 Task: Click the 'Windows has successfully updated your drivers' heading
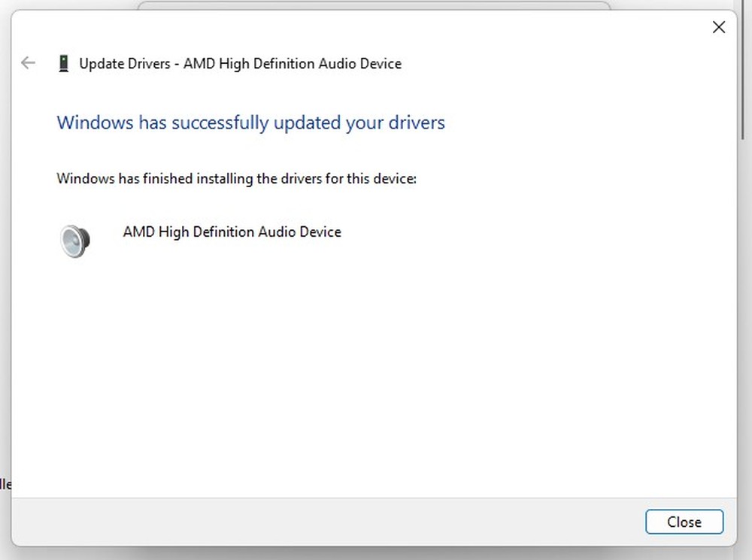pyautogui.click(x=251, y=123)
